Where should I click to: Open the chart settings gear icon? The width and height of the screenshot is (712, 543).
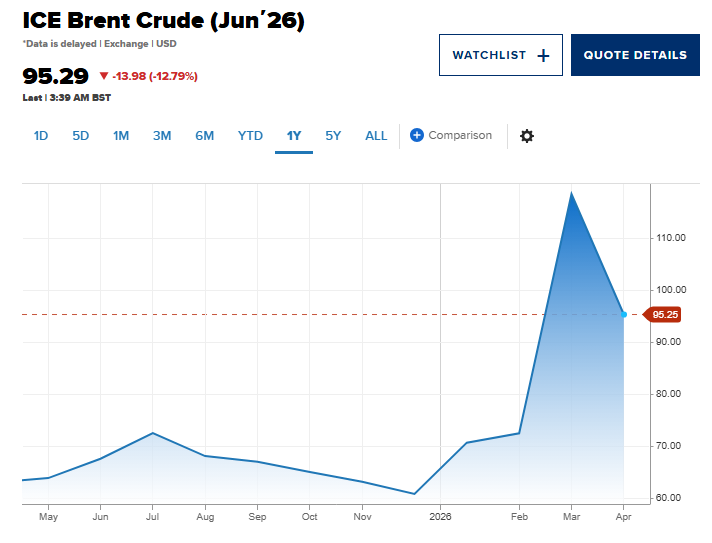(527, 136)
